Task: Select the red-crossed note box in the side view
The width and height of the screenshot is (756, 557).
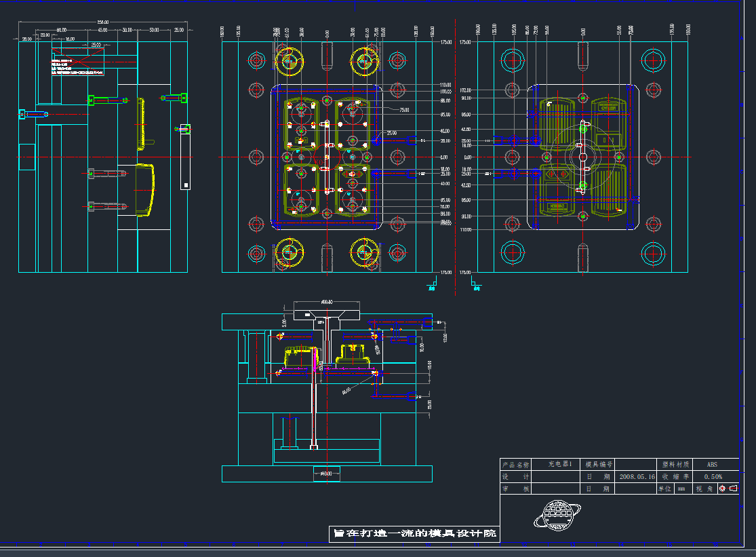Action: (77, 61)
